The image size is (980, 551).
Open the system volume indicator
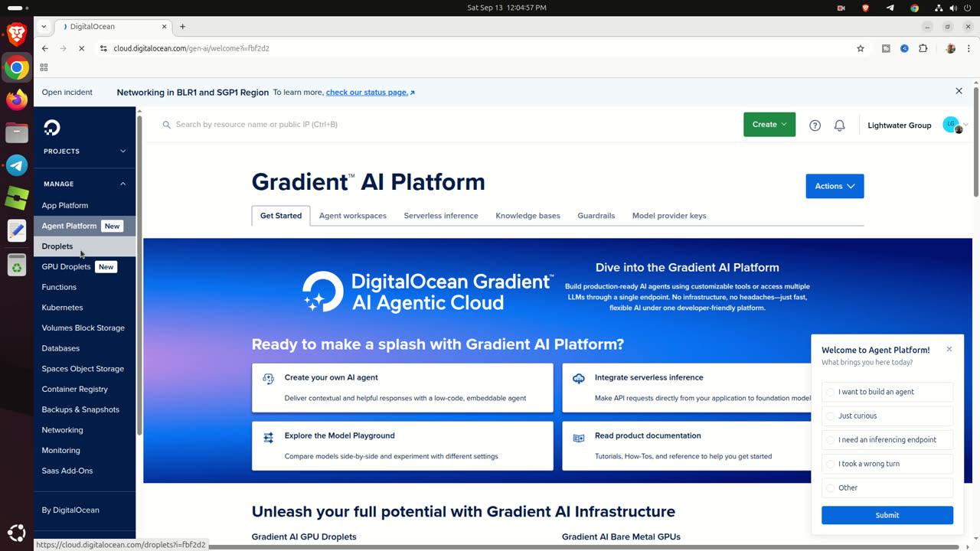click(953, 8)
